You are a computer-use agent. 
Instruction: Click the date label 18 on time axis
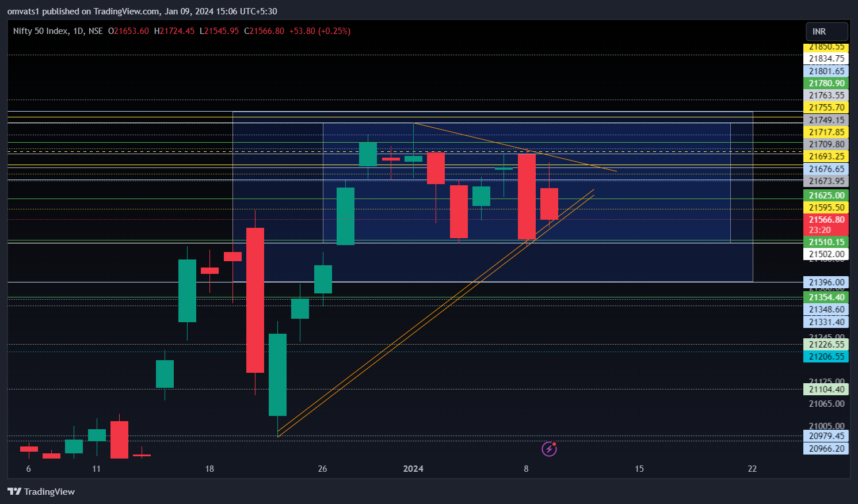point(209,469)
